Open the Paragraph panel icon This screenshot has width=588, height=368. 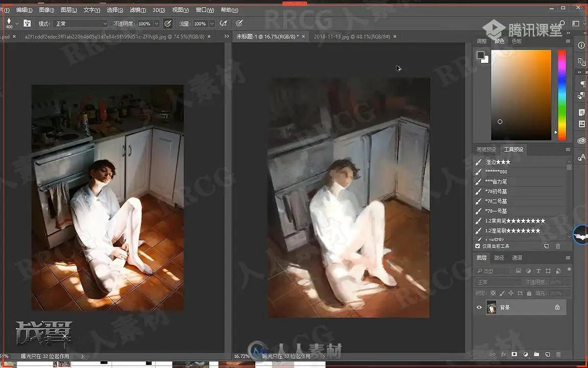click(582, 83)
